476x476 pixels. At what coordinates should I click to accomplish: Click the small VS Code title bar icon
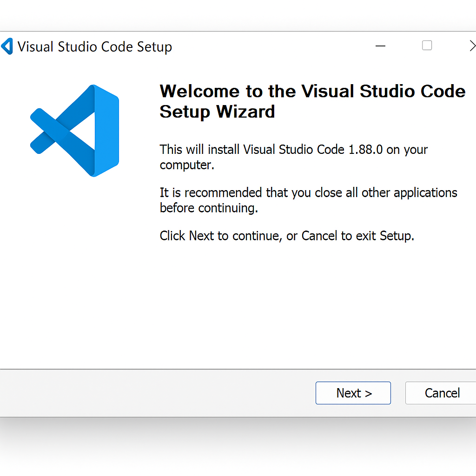point(7,47)
